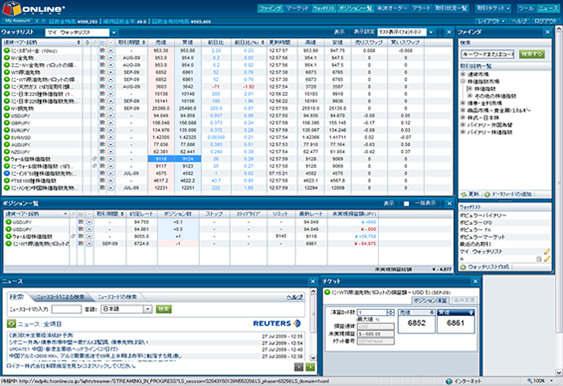Click delete icon beside watchlist A
Image resolution: width=563 pixels, height=386 pixels.
[539, 259]
